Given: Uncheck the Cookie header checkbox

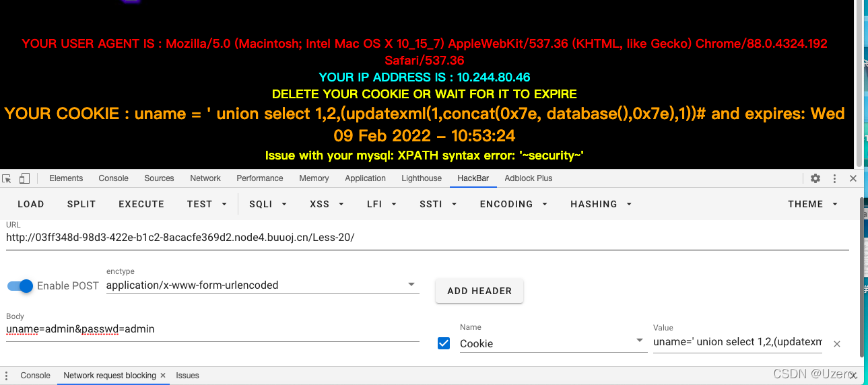Looking at the screenshot, I should click(444, 344).
